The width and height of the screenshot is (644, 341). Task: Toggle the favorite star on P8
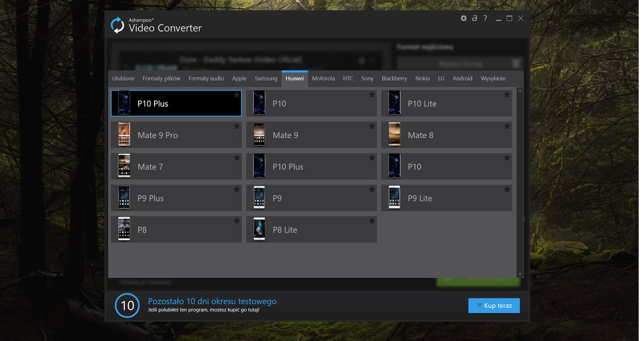(237, 221)
